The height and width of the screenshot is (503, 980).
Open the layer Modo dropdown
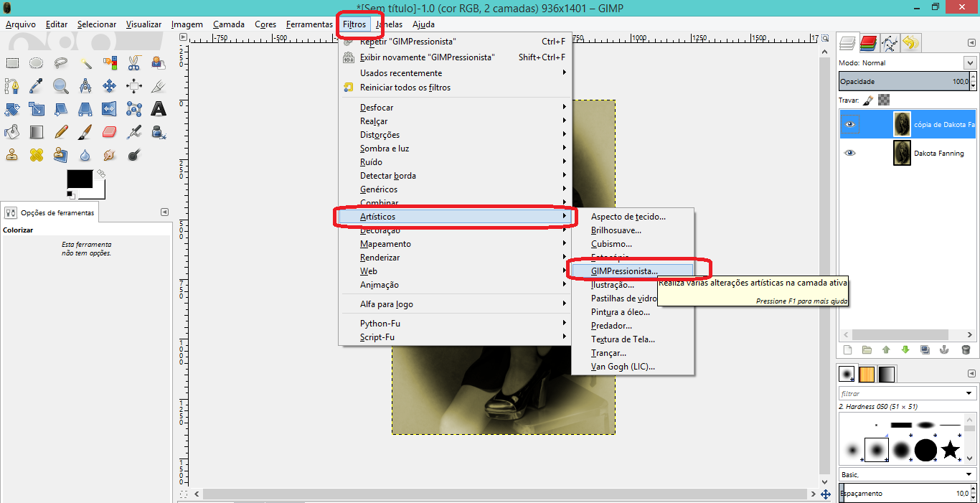970,63
